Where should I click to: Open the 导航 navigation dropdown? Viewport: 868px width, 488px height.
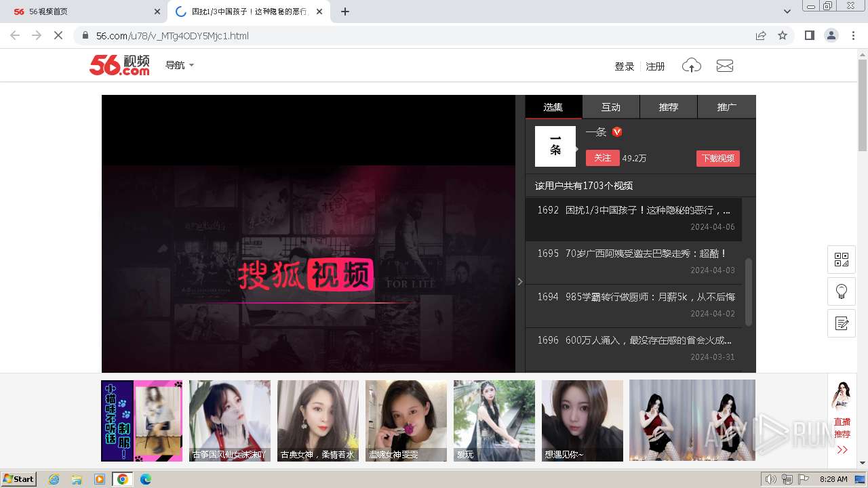tap(180, 65)
